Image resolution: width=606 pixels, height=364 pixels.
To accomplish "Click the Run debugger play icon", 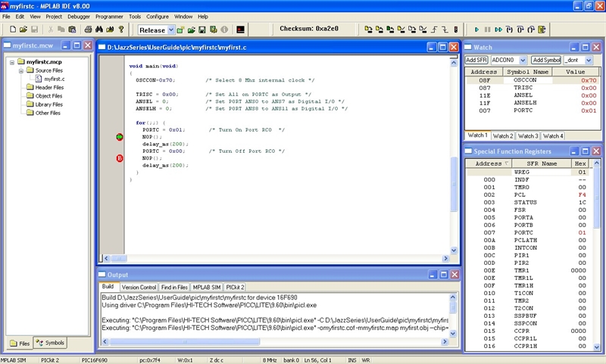I will (476, 30).
